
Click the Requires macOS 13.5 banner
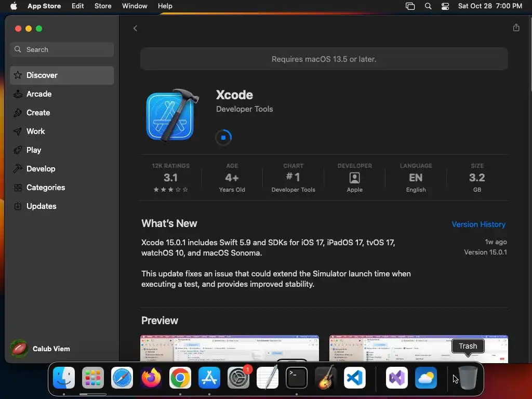click(324, 59)
